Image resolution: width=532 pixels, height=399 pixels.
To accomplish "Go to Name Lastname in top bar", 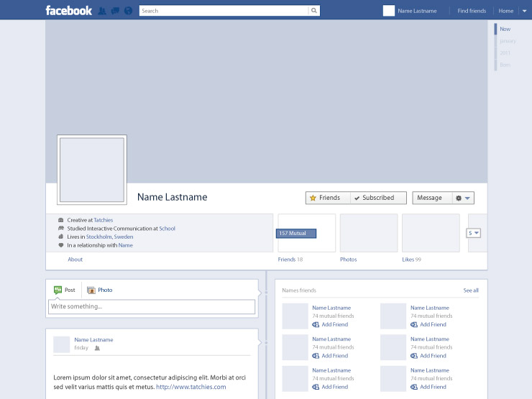I will pyautogui.click(x=417, y=11).
